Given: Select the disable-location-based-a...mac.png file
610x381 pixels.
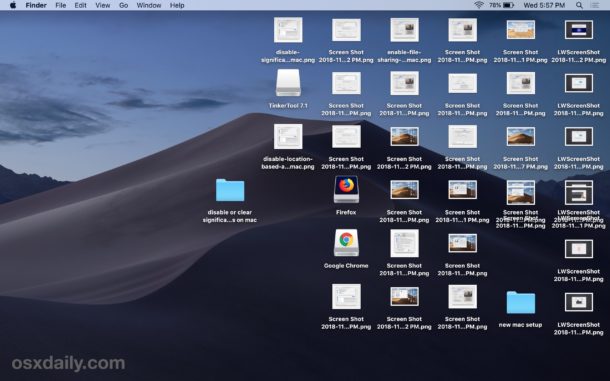Looking at the screenshot, I should (x=288, y=136).
